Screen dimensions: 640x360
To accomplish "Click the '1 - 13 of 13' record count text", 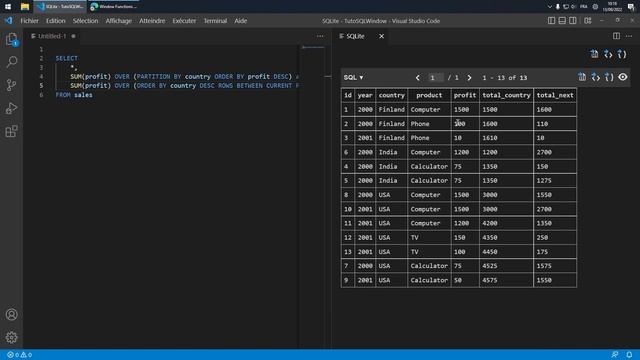I will point(504,78).
